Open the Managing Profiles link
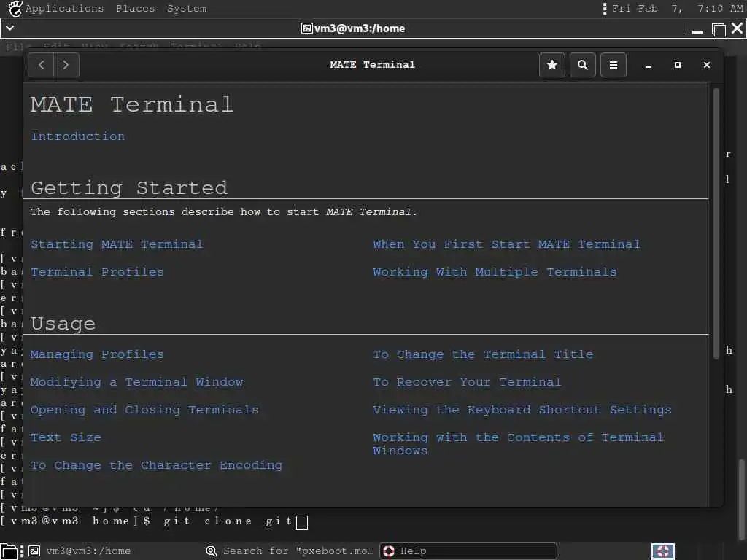The width and height of the screenshot is (747, 560). 97,354
